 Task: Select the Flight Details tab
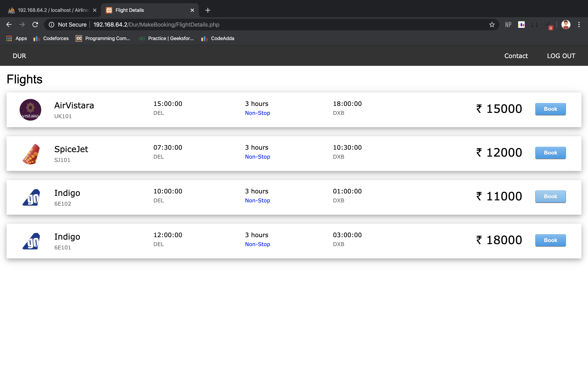[x=150, y=10]
